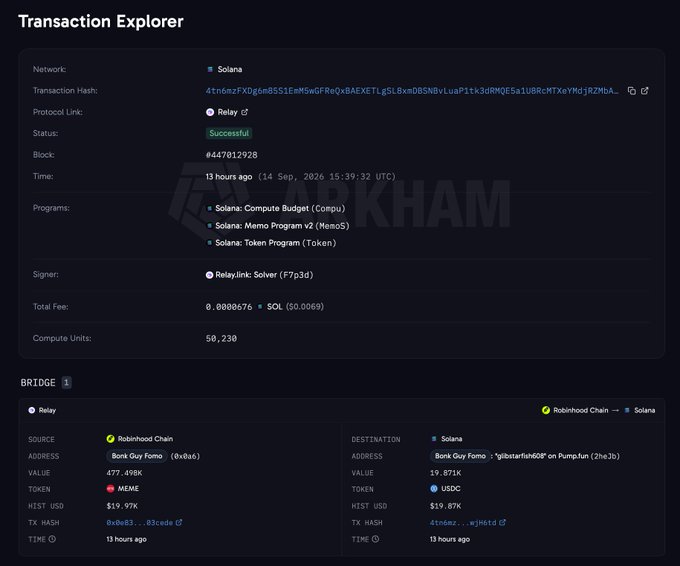680x566 pixels.
Task: Open external icon beside destination TX hash
Action: pyautogui.click(x=502, y=523)
